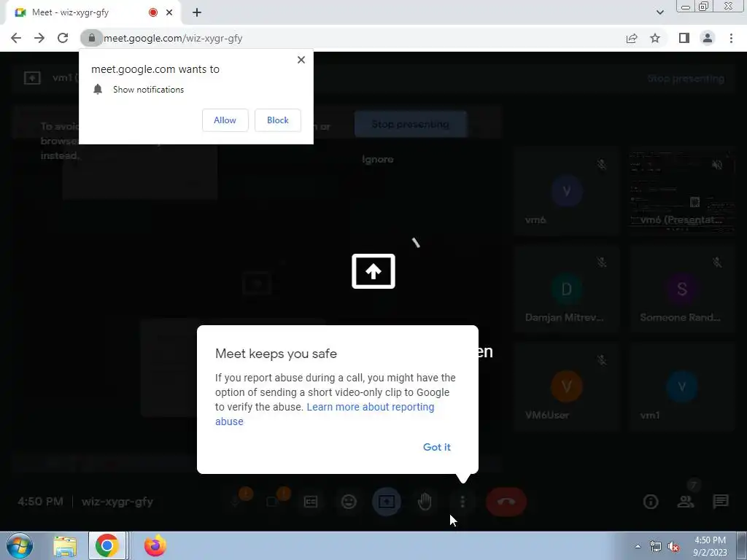
Task: Open Windows Start menu
Action: click(20, 545)
